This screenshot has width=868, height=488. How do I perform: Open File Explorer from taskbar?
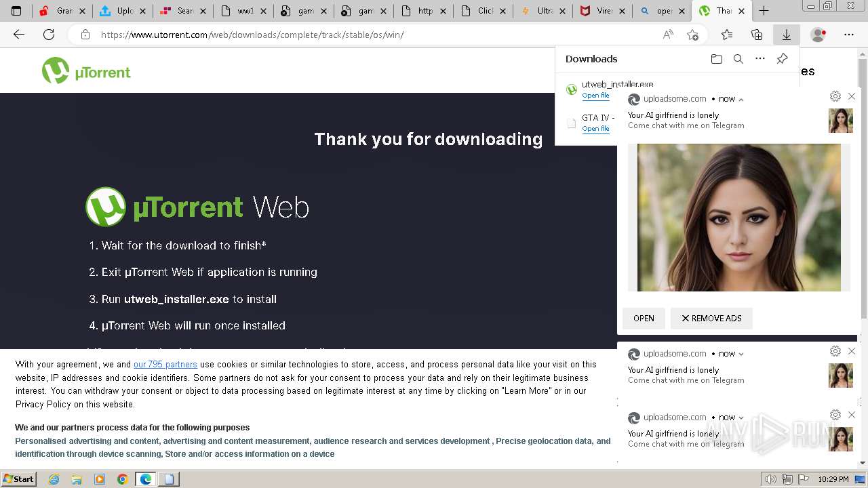coord(77,479)
